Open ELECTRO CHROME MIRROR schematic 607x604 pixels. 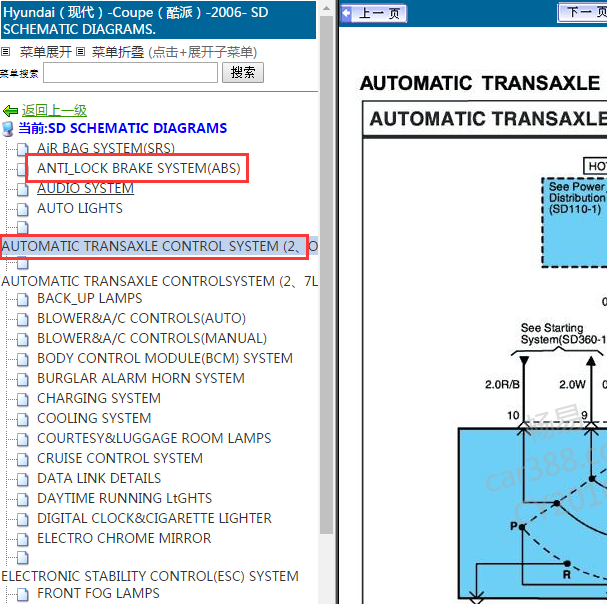pyautogui.click(x=124, y=539)
